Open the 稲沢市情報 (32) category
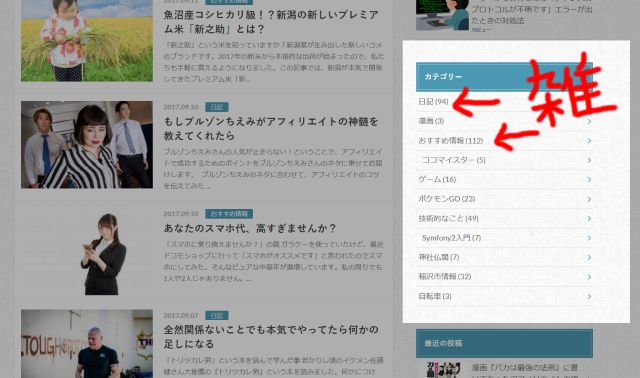Image resolution: width=640 pixels, height=378 pixels. 444,276
